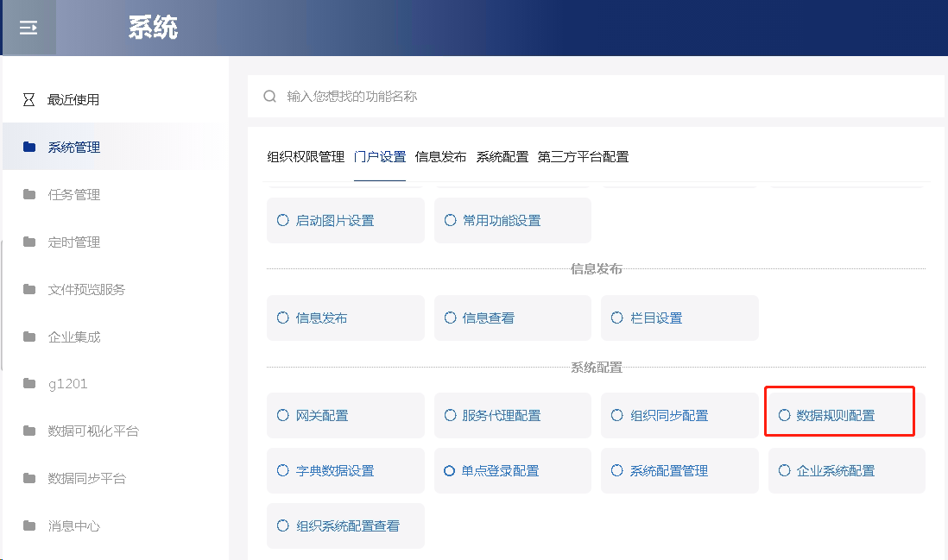Open the 信息发布 tab
Viewport: 948px width, 560px height.
coord(440,157)
